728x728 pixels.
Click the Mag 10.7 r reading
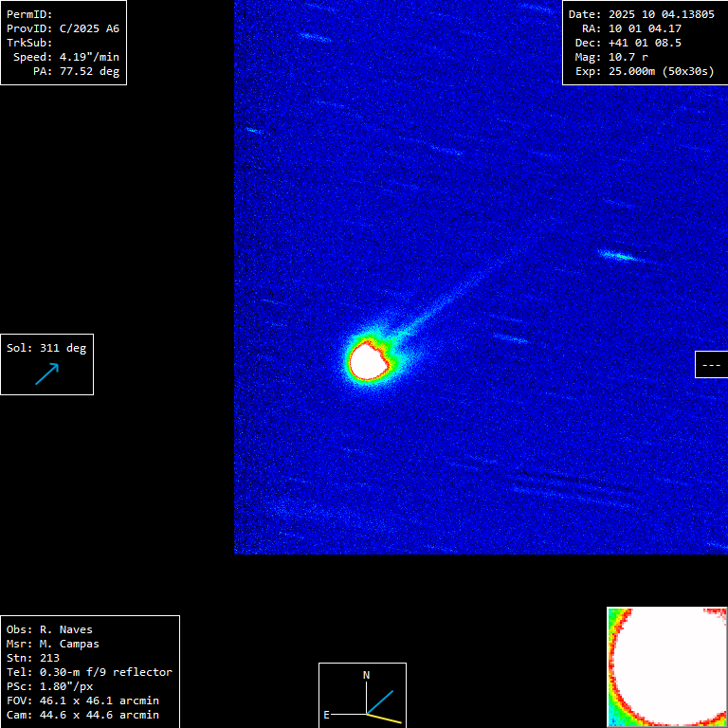(612, 57)
